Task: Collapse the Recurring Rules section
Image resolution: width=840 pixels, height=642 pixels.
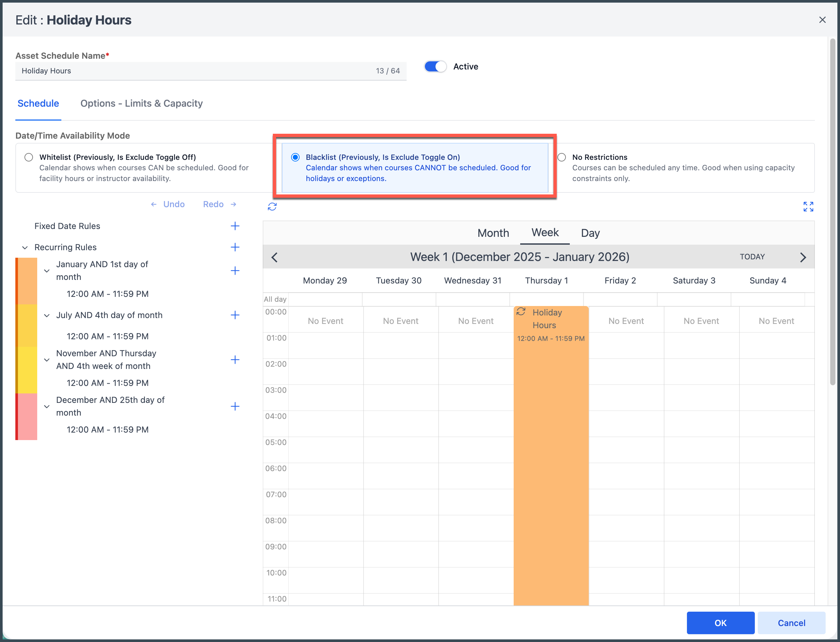Action: coord(25,248)
